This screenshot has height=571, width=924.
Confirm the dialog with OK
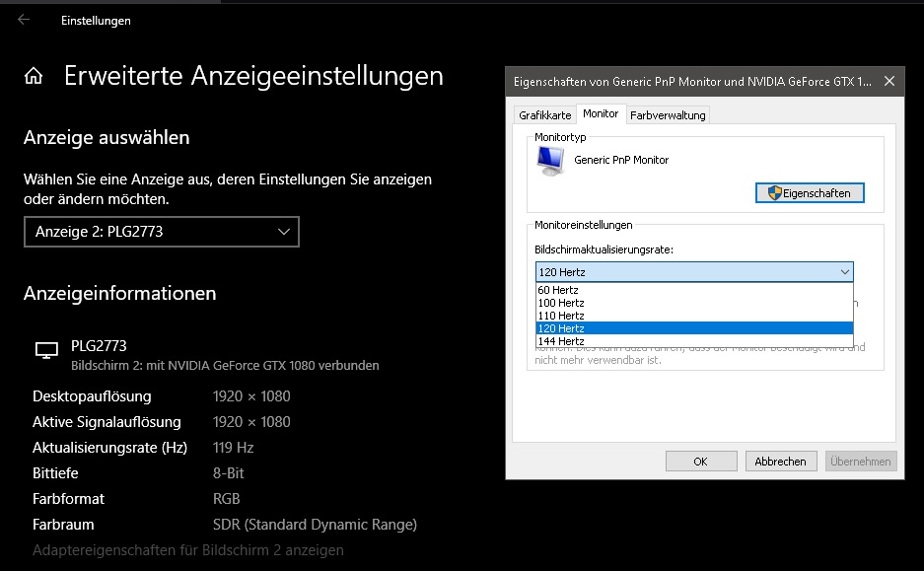701,462
